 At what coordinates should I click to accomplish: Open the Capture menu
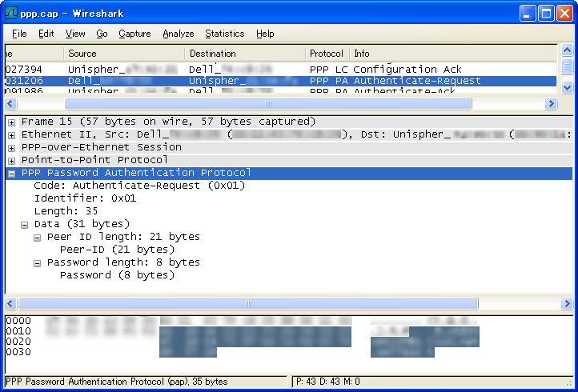coord(134,34)
